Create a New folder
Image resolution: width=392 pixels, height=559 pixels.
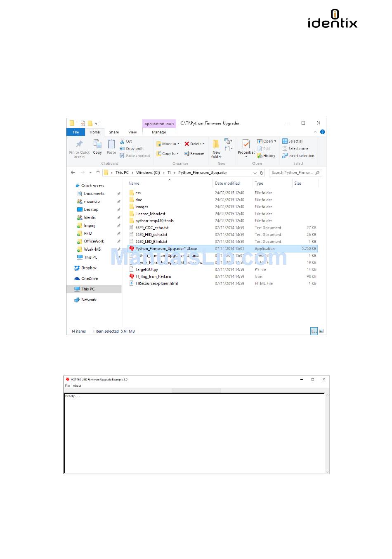[x=216, y=149]
